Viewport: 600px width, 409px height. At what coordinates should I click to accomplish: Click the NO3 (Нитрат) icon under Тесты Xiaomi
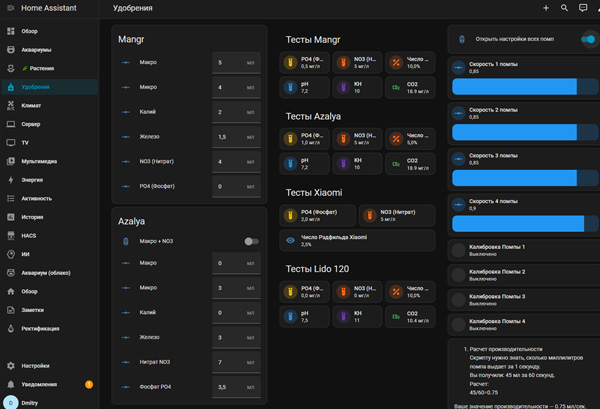click(x=370, y=215)
